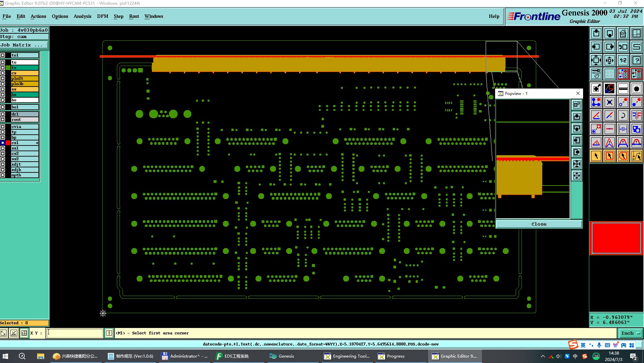Click the home view icon
Image resolution: width=644 pixels, height=363 pixels.
[x=623, y=33]
